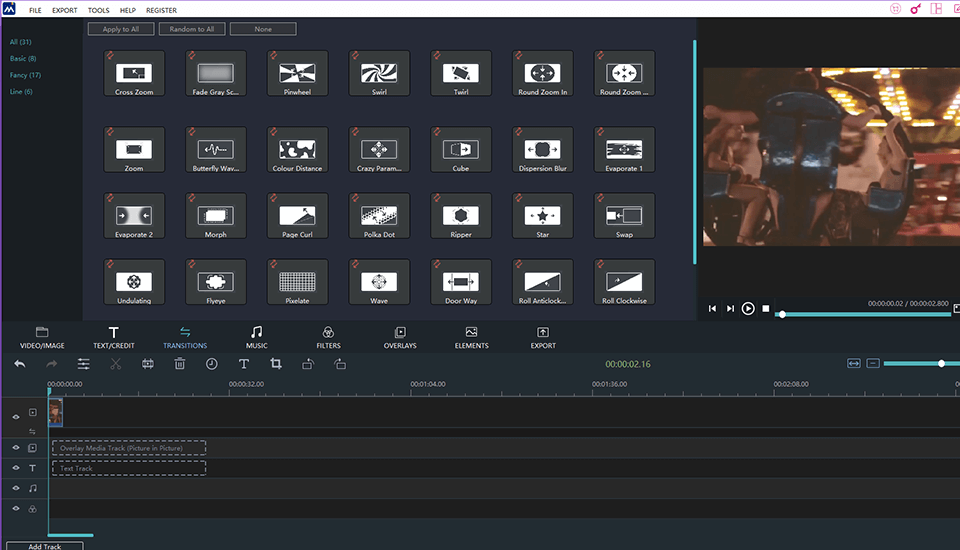Switch to the FILTERS tab
Image resolution: width=960 pixels, height=550 pixels.
click(x=328, y=337)
